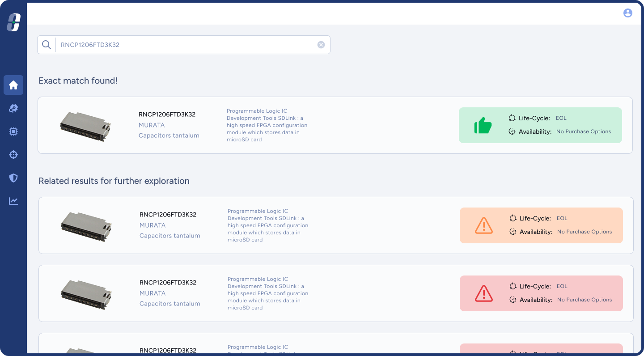This screenshot has width=644, height=356.
Task: Click the app logo at the sidebar top
Action: click(13, 22)
